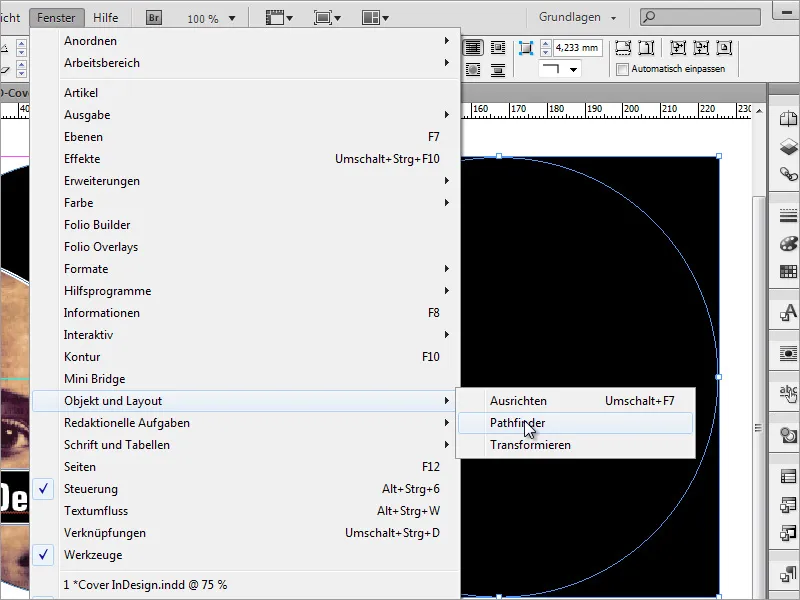This screenshot has height=600, width=800.
Task: Select no text wrap icon
Action: pos(473,48)
